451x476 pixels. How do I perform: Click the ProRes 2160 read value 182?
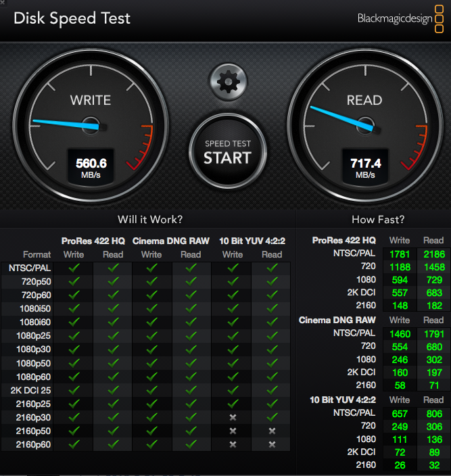click(434, 306)
